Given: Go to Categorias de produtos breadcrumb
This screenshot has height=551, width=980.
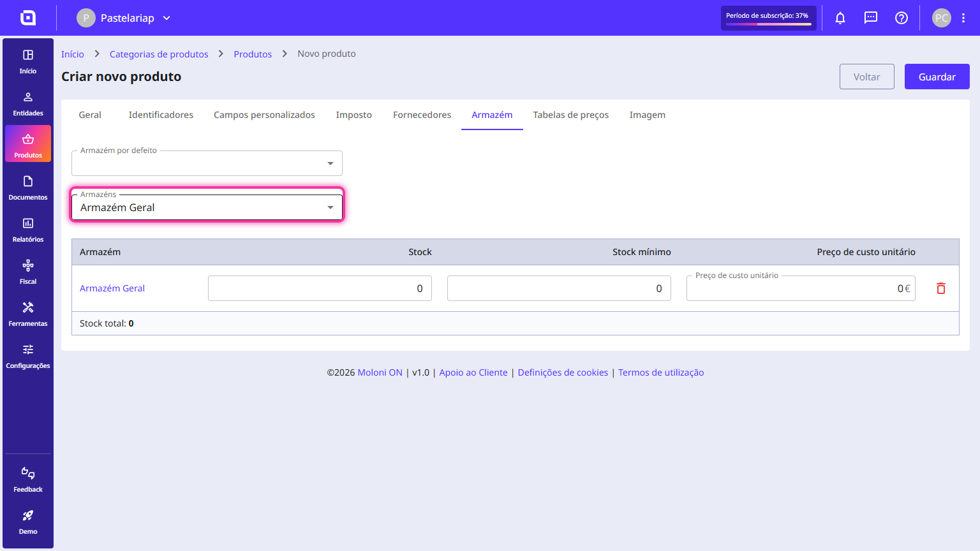Looking at the screenshot, I should 159,54.
